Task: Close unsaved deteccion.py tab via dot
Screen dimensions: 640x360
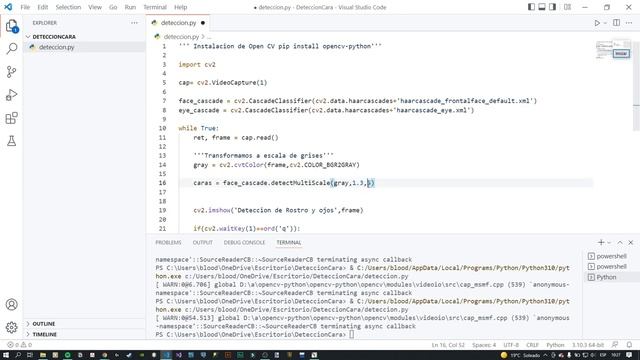Action: [x=203, y=23]
